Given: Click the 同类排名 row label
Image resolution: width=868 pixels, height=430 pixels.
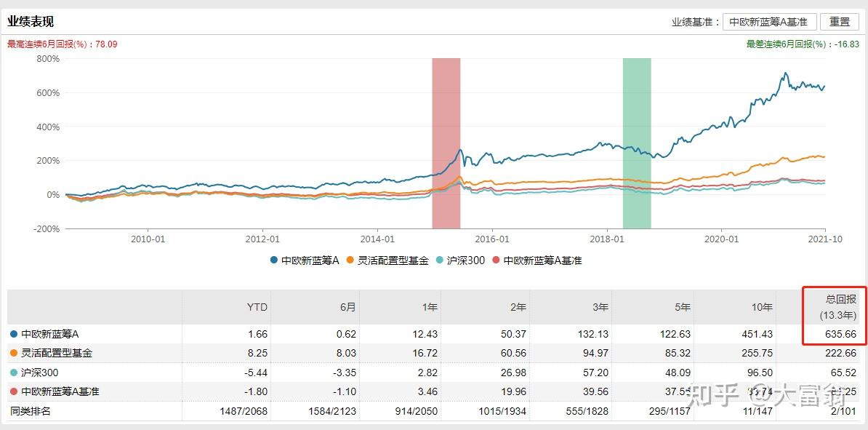Looking at the screenshot, I should point(30,410).
